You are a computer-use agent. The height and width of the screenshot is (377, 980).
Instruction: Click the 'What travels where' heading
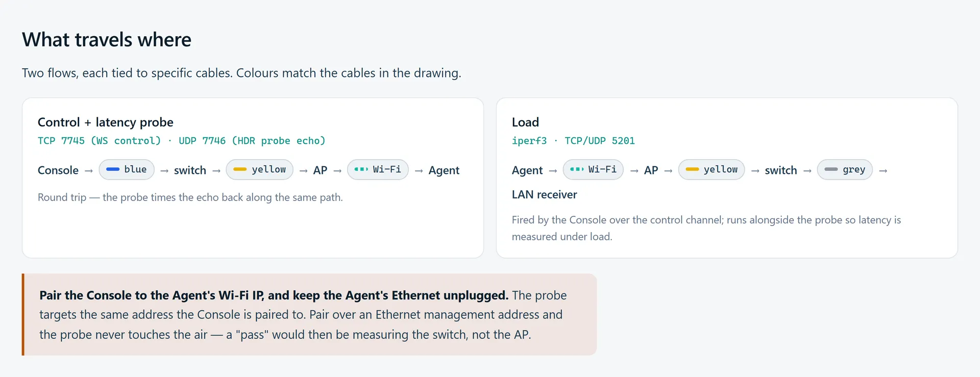(107, 40)
